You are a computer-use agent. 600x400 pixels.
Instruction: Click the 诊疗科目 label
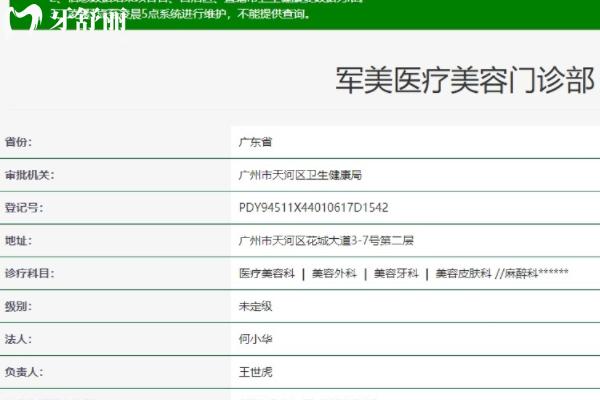tap(29, 274)
